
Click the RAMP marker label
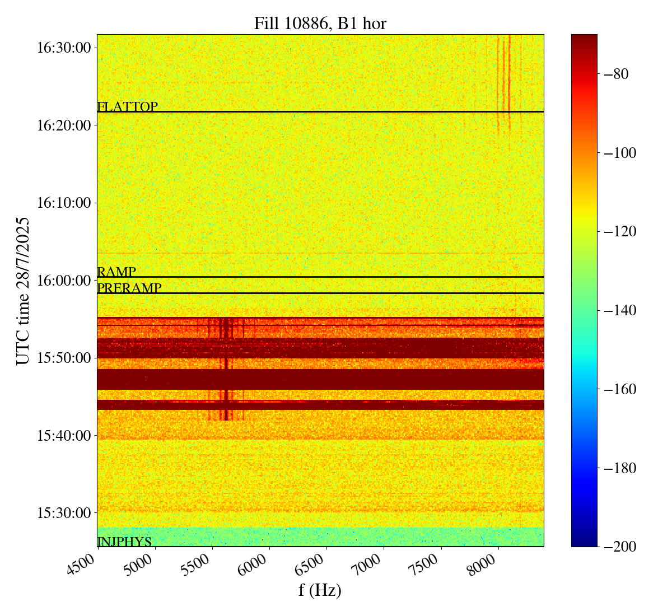click(x=116, y=272)
